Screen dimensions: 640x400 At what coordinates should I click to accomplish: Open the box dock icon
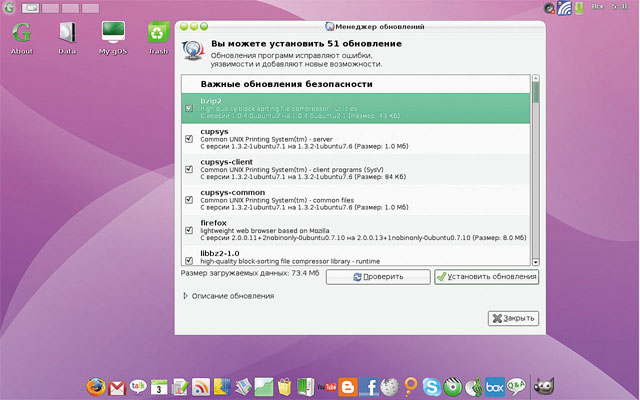click(495, 387)
